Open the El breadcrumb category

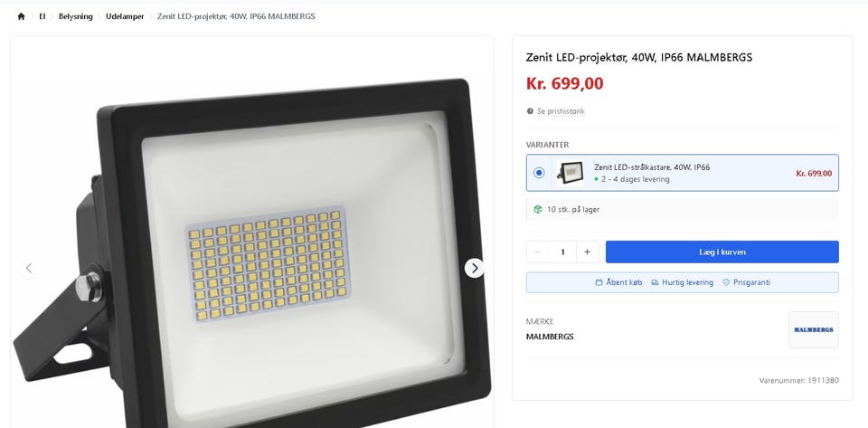coord(42,16)
